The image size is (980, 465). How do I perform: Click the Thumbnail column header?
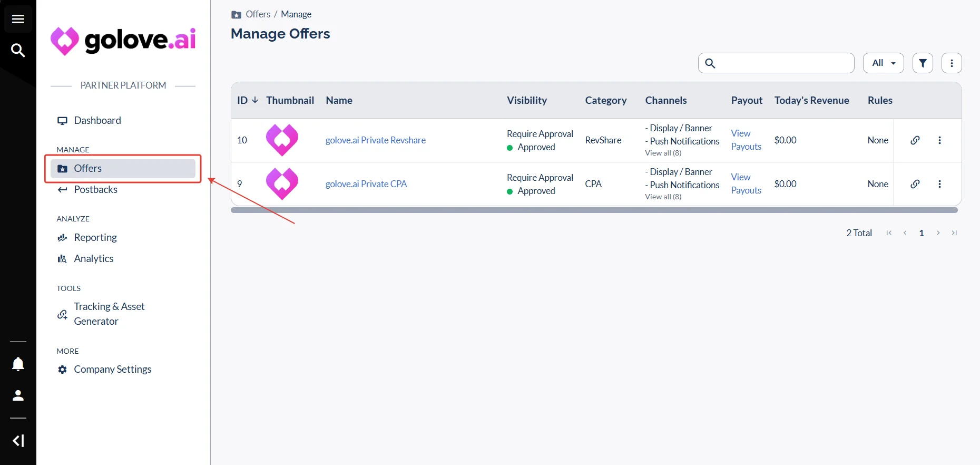290,100
